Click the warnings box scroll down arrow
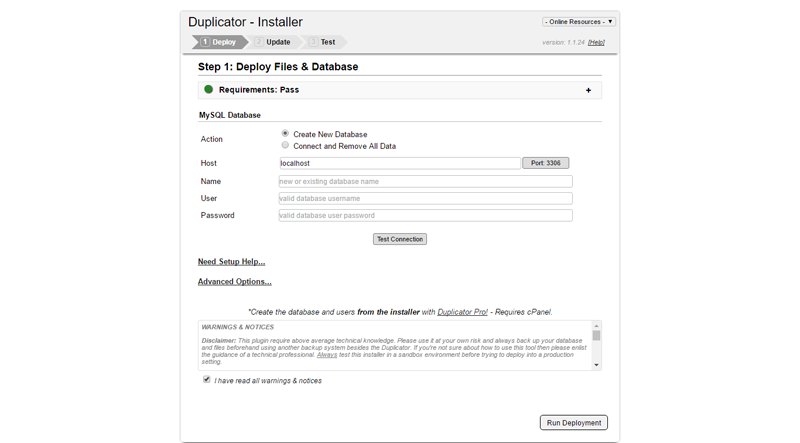 [596, 365]
